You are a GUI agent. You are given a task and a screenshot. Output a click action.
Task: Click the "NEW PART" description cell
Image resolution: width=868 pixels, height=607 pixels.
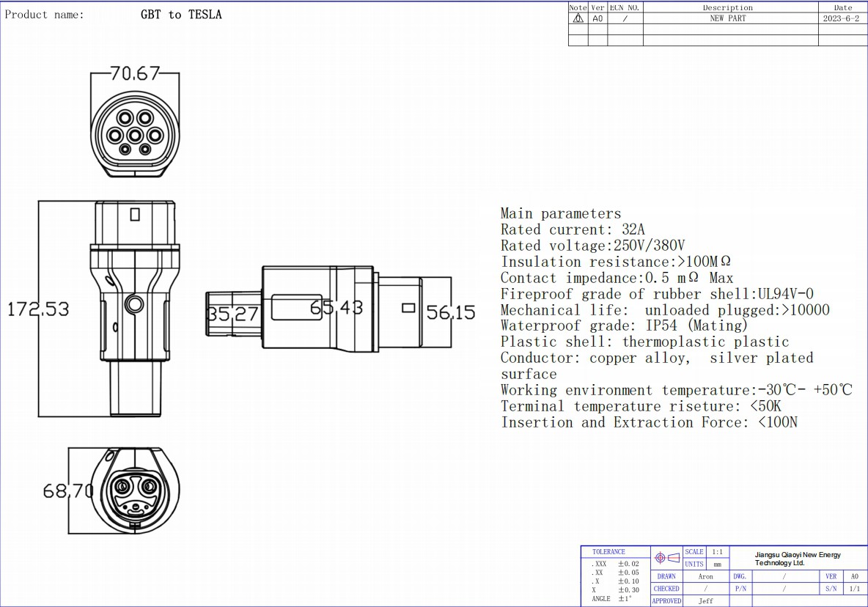727,18
